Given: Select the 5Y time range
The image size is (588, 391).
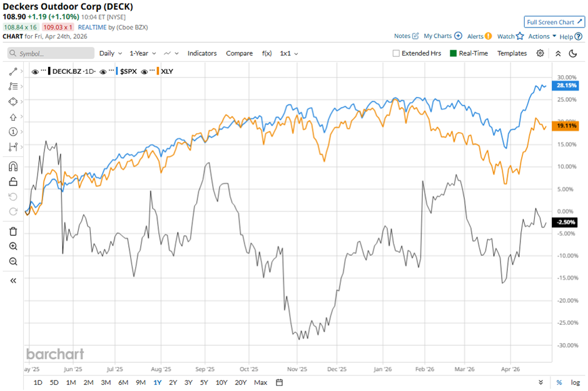Looking at the screenshot, I should click(204, 382).
